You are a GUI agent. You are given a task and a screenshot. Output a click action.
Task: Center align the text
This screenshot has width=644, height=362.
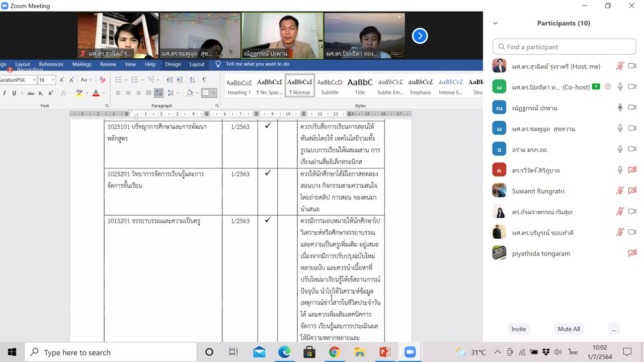click(128, 93)
